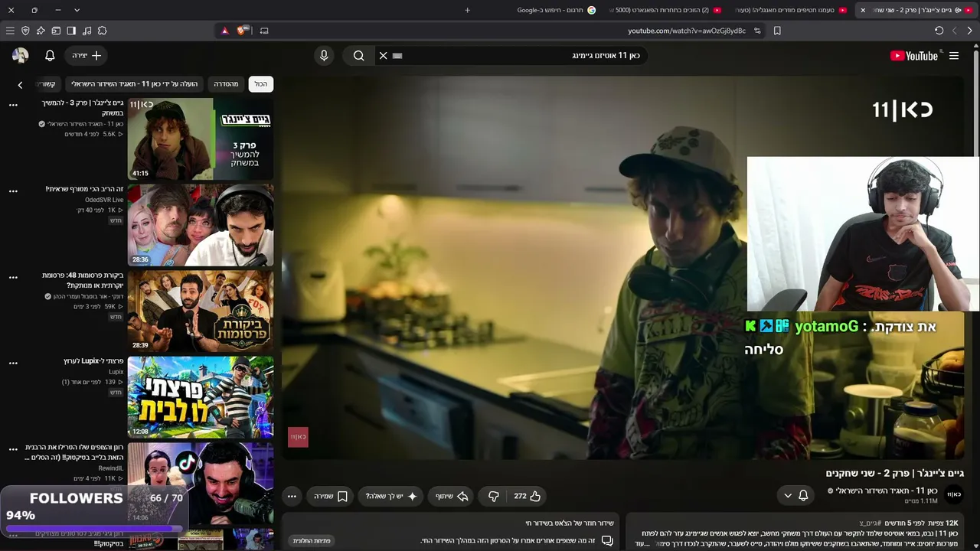
Task: Open the 'כאן 11 - תאגיד השידור הישראלי' channel link below title
Action: tap(887, 491)
